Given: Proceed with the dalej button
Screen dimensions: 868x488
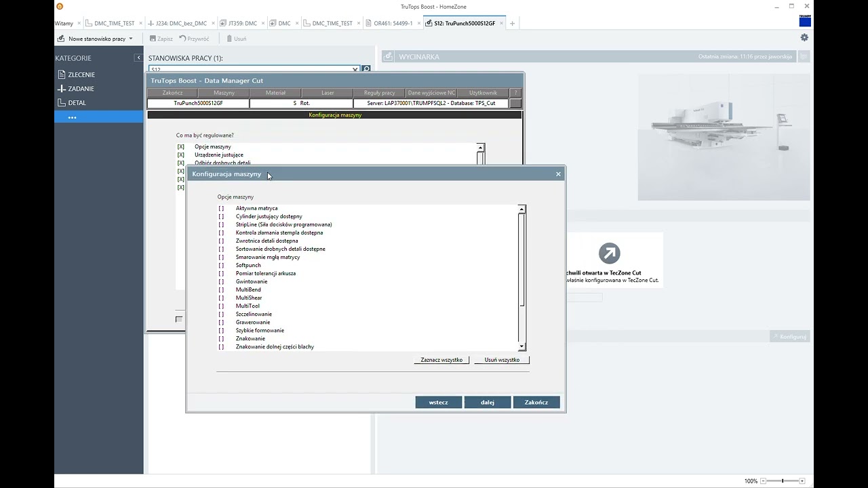Looking at the screenshot, I should pyautogui.click(x=488, y=403).
